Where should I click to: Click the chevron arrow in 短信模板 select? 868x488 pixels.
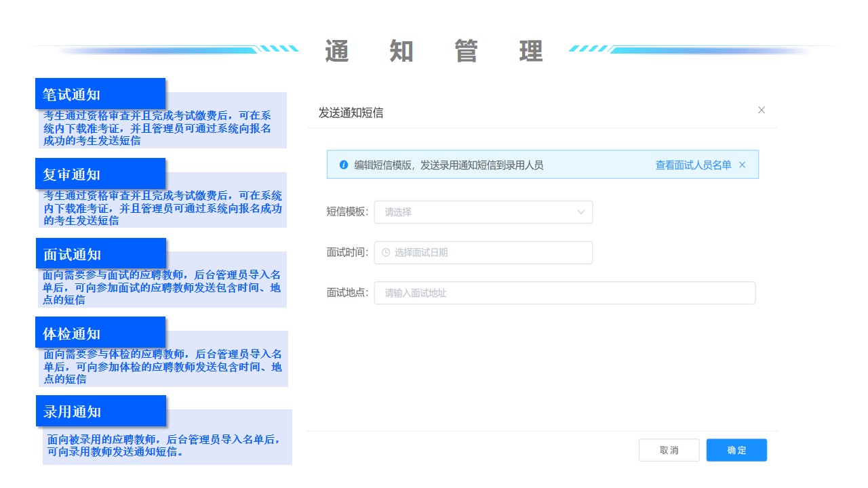581,212
